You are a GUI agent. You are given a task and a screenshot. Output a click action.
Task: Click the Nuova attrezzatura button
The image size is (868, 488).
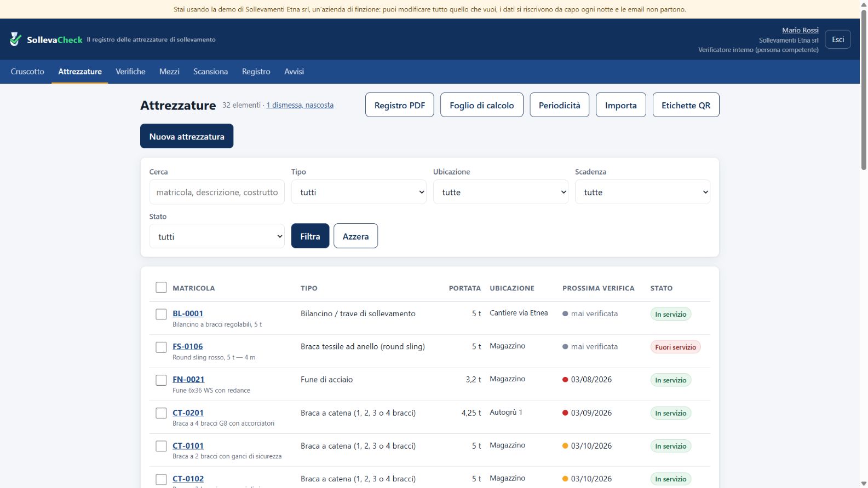[187, 136]
